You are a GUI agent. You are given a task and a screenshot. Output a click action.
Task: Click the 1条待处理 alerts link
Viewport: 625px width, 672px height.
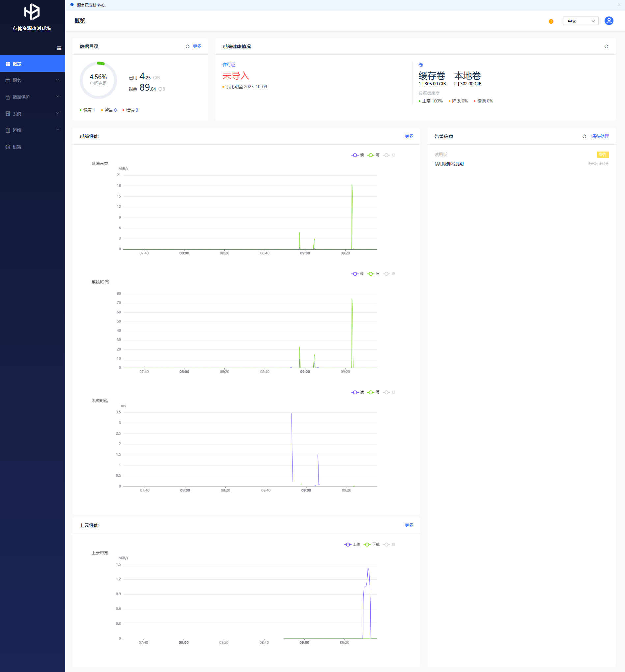click(x=599, y=136)
